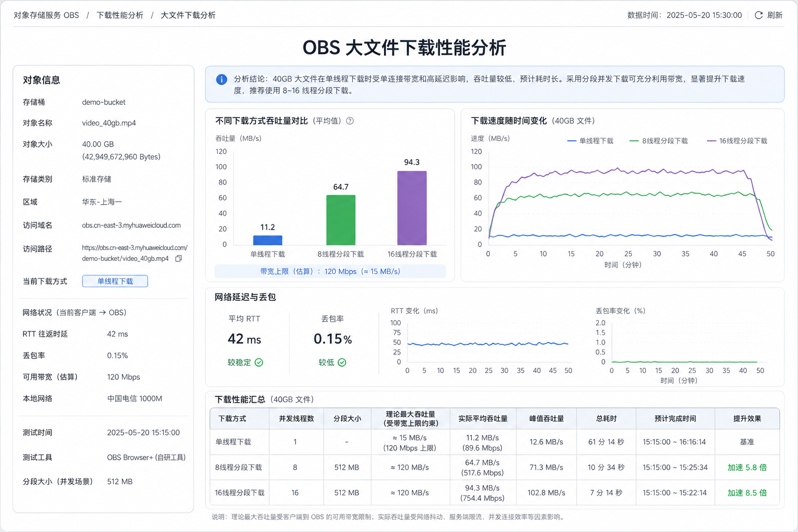The width and height of the screenshot is (798, 532).
Task: Go to 对象存储服务 OBS breadcrumb
Action: click(x=46, y=15)
